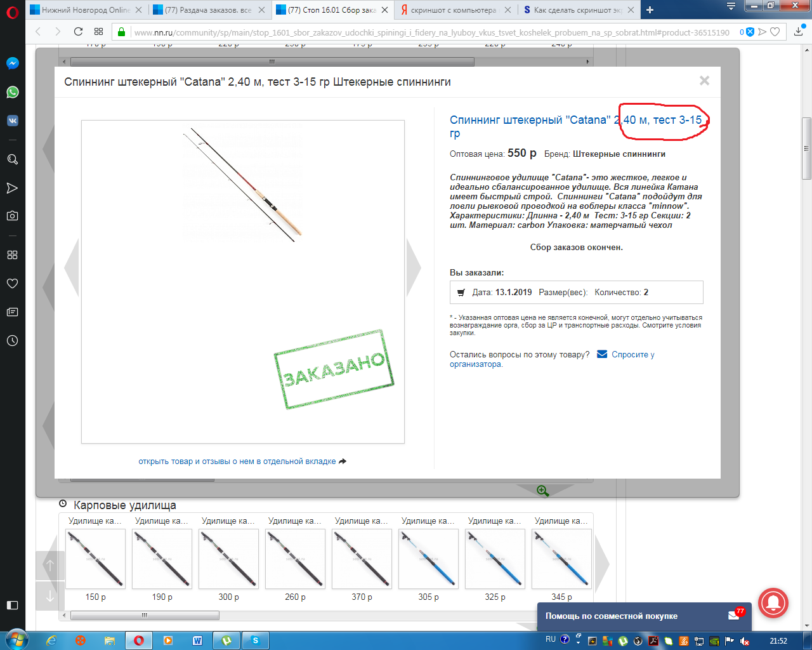812x650 pixels.
Task: Select the Стоп 16.01 Сбор заказов tab
Action: coord(332,10)
